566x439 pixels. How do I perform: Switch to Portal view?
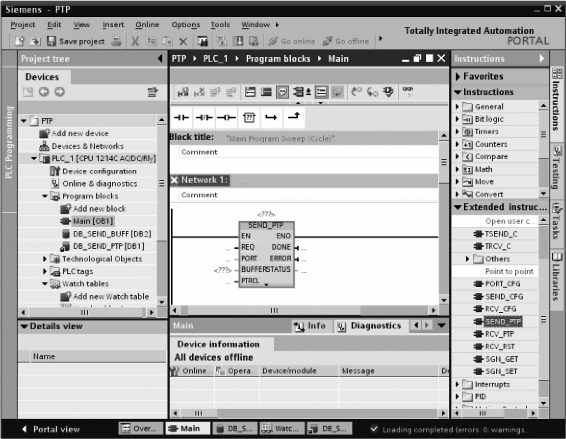coord(51,429)
